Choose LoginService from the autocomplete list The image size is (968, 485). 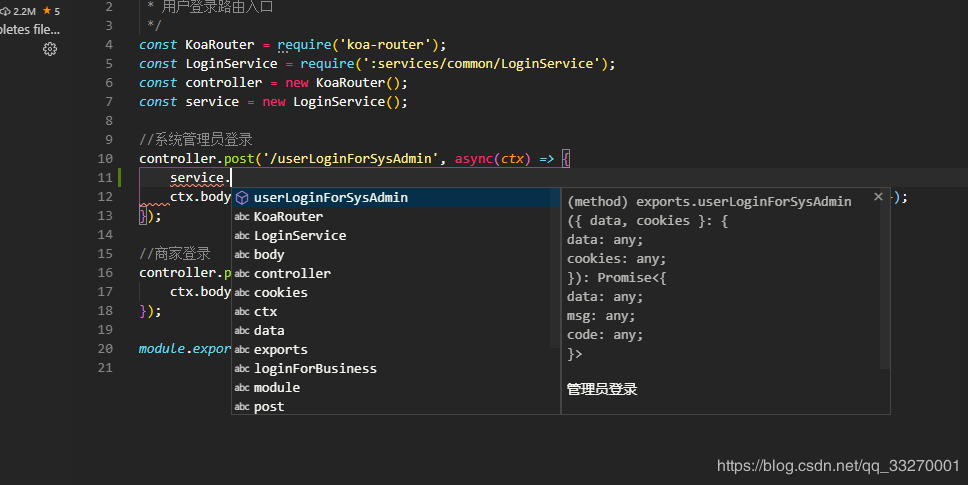[396, 236]
